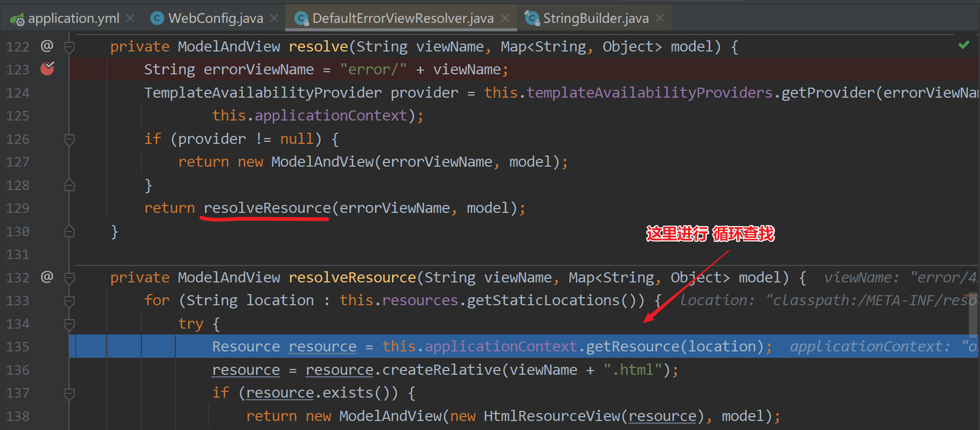Collapse the resolveResource method at line 132
980x430 pixels.
[69, 278]
